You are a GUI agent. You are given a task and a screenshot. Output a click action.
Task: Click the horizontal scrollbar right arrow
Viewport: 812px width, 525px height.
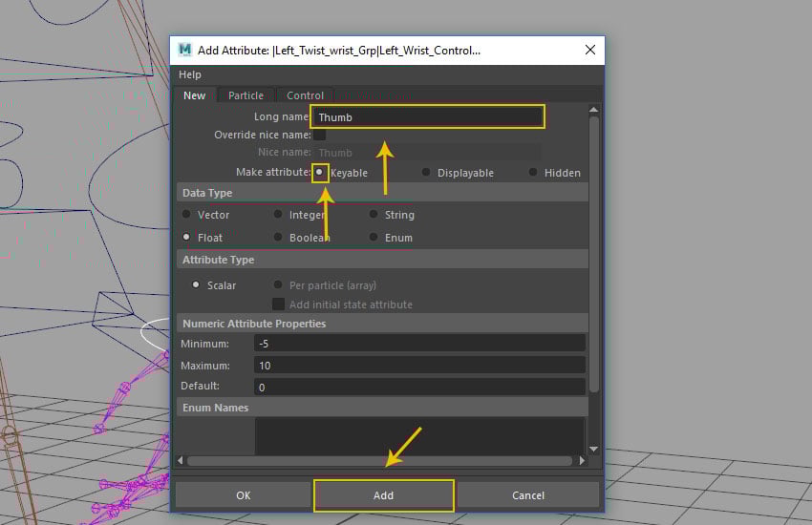click(582, 460)
